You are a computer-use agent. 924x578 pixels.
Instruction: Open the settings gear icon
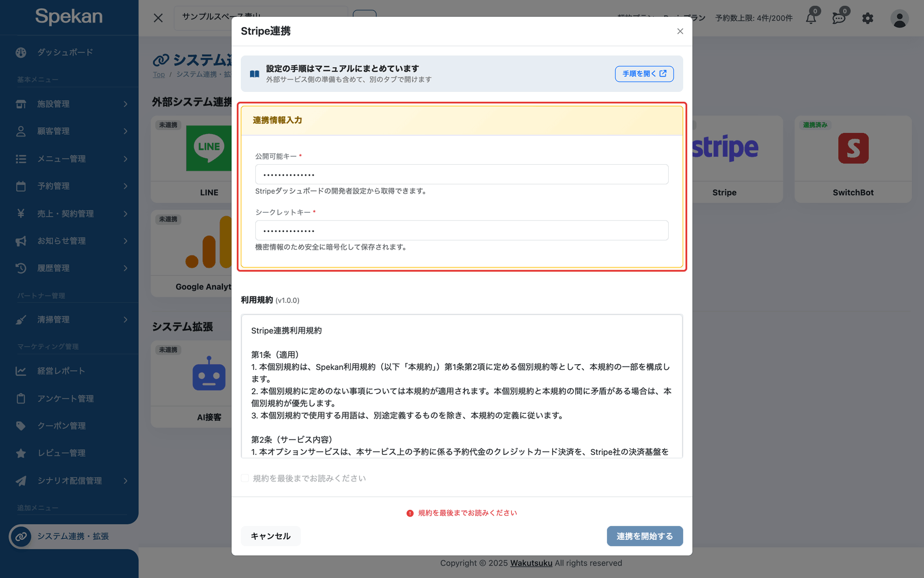867,18
